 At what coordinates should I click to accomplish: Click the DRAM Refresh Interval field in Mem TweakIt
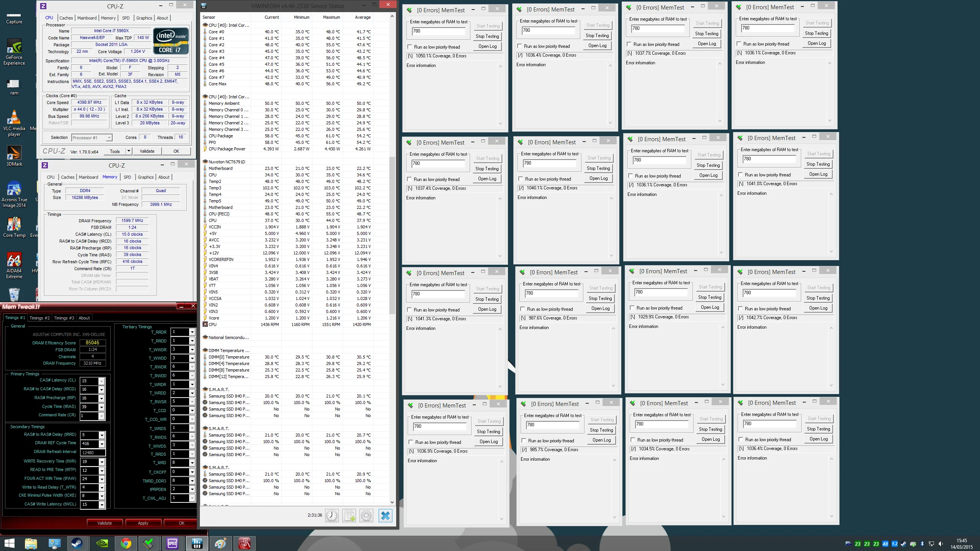click(93, 452)
